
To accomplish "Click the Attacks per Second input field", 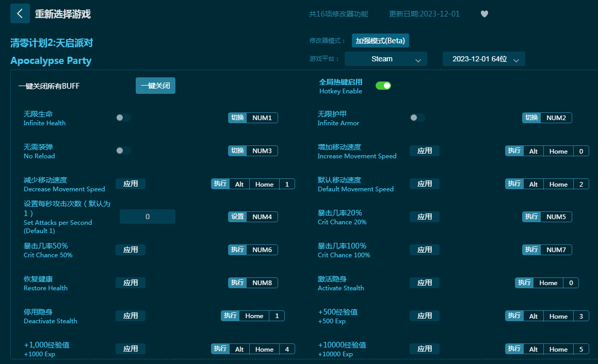I will [x=148, y=217].
